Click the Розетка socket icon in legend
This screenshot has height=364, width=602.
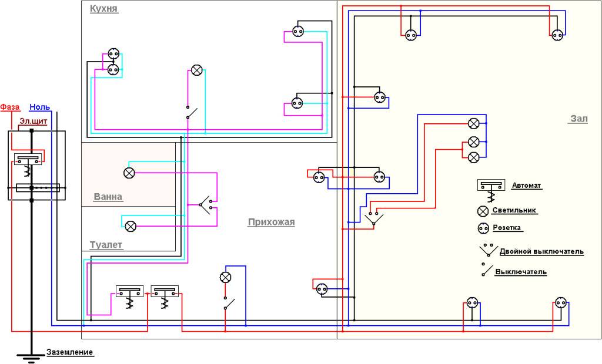pos(483,228)
